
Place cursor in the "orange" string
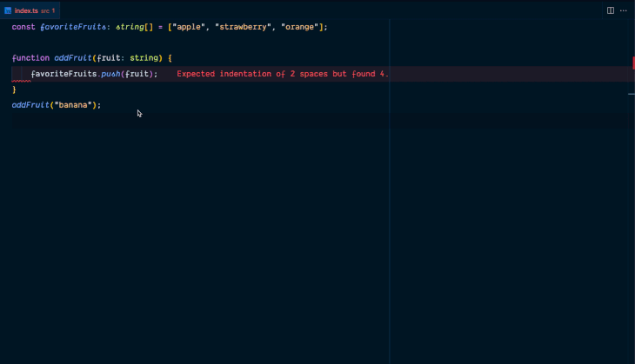pyautogui.click(x=300, y=27)
